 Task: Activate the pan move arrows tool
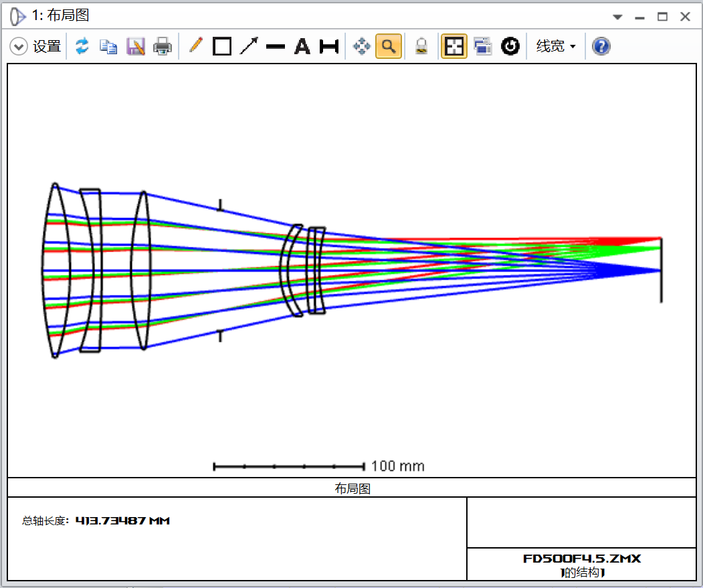(362, 46)
